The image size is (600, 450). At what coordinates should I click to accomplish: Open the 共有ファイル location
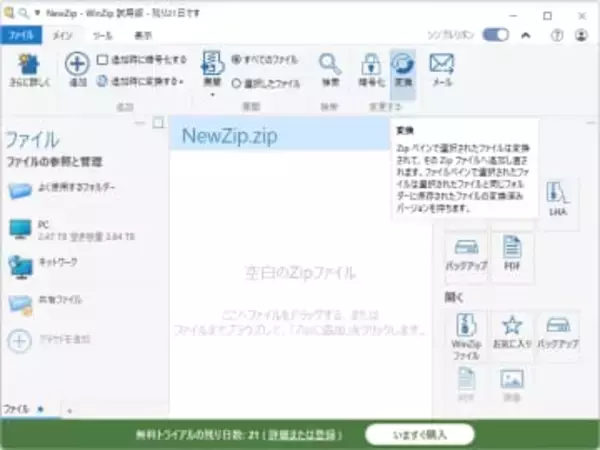(x=45, y=304)
